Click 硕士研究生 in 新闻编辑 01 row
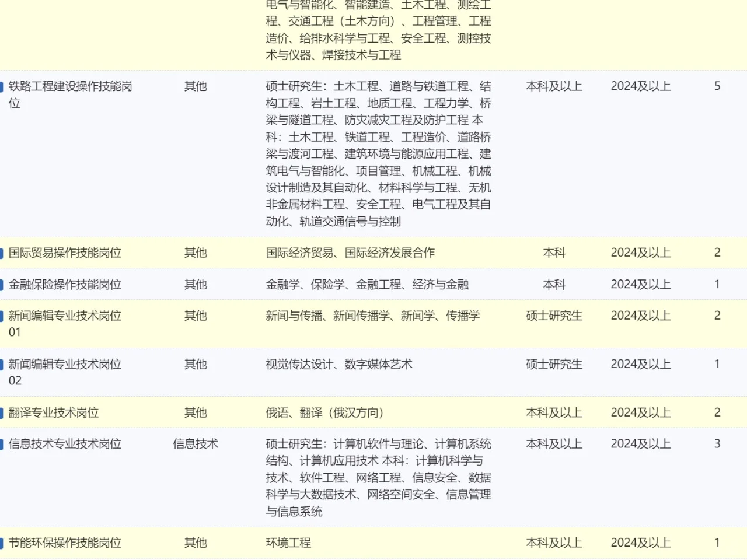 coord(554,316)
